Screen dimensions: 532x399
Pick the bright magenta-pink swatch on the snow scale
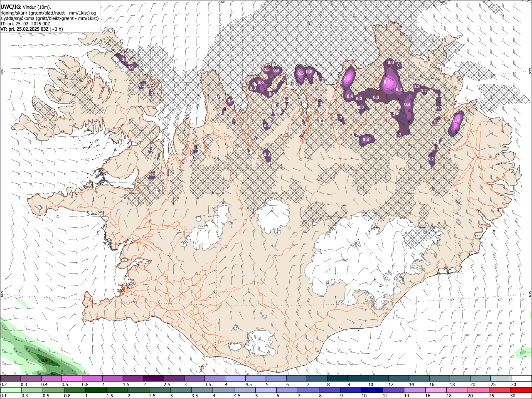click(x=71, y=379)
